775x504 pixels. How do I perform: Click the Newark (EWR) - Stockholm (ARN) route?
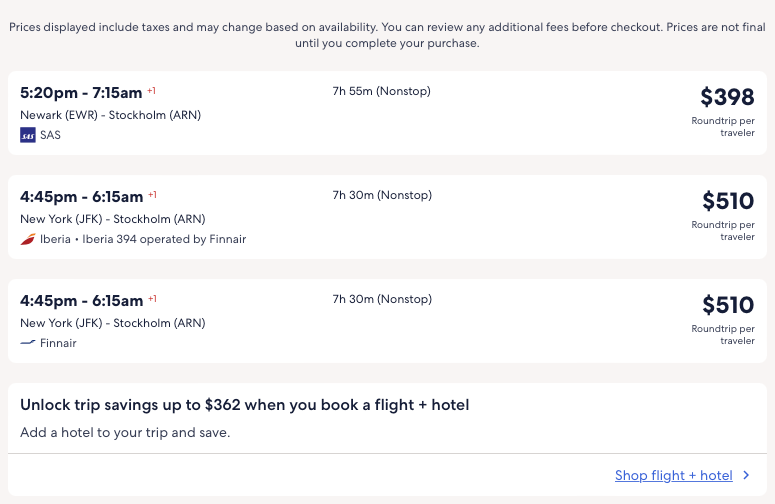click(110, 115)
